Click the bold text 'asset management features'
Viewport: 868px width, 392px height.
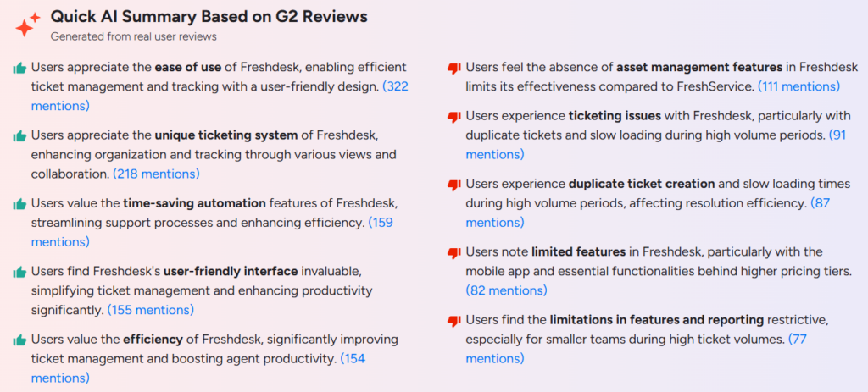pyautogui.click(x=699, y=68)
